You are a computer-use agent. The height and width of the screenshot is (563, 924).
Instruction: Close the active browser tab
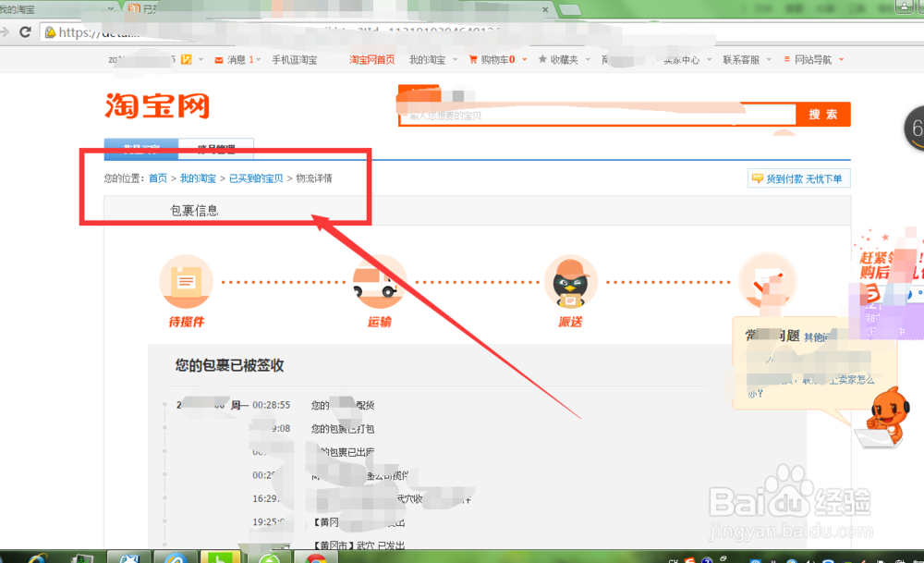click(x=545, y=9)
